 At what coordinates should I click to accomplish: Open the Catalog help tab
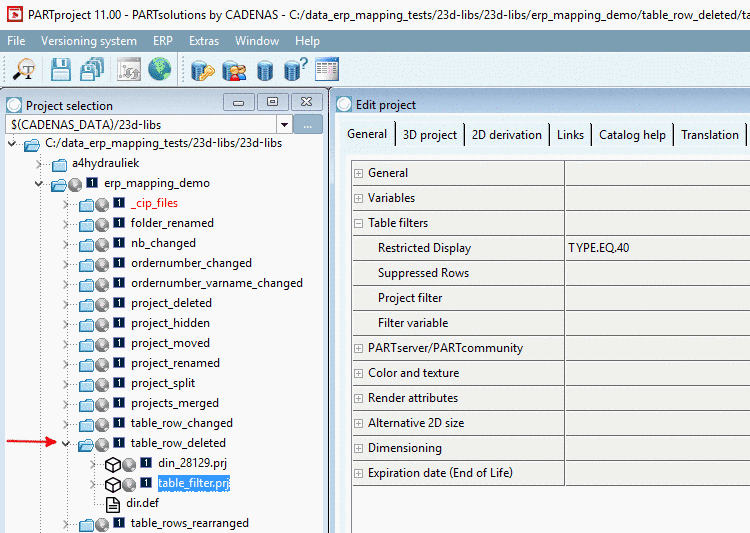(x=632, y=135)
